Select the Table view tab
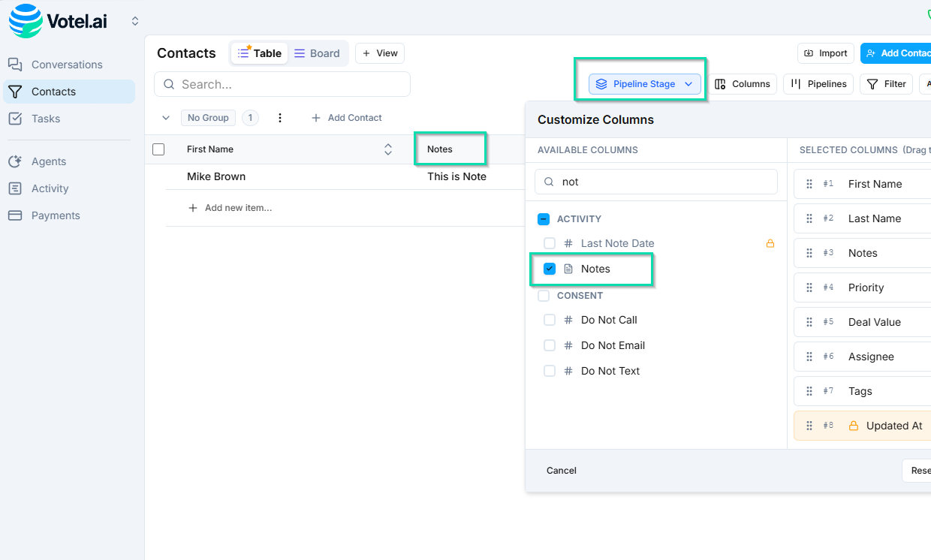This screenshot has height=560, width=931. pyautogui.click(x=259, y=53)
